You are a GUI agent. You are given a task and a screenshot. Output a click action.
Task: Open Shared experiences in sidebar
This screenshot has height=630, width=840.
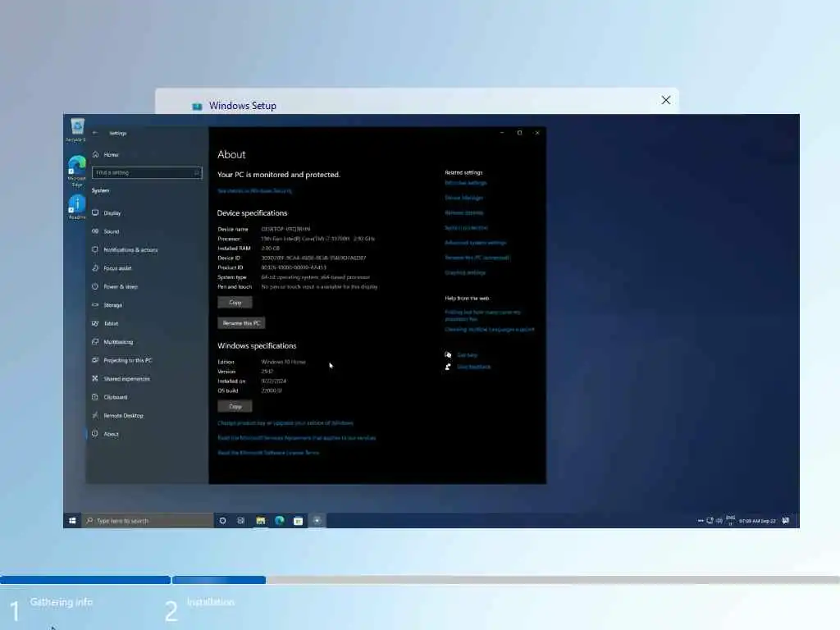point(126,379)
